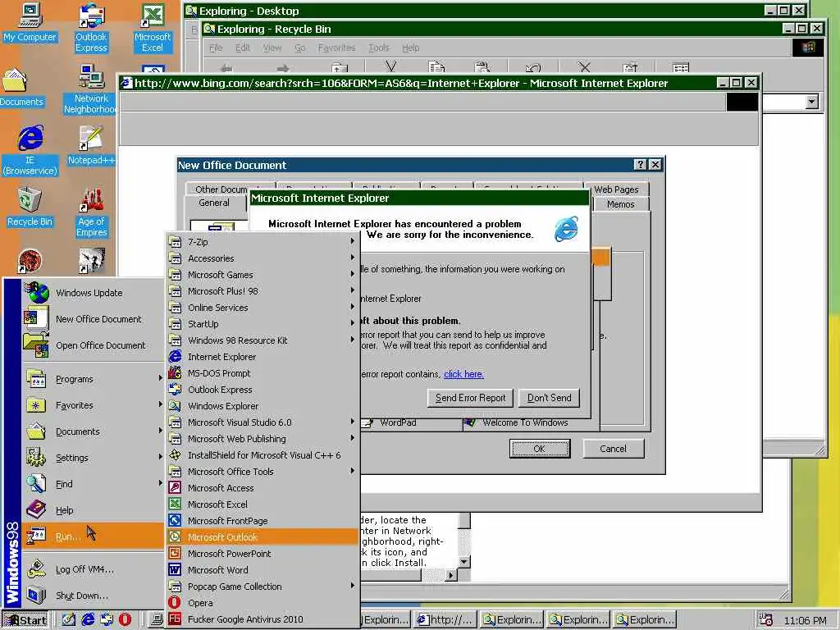The image size is (840, 630).
Task: Launch MS-DOS Prompt from Programs
Action: coord(262,373)
